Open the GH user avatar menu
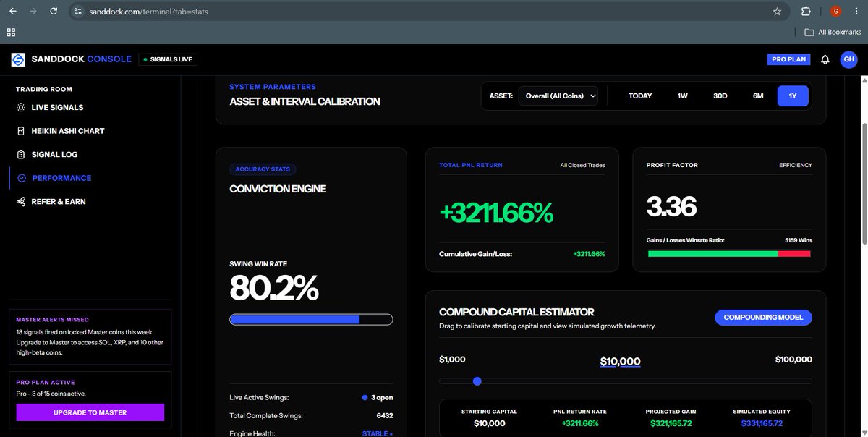868x437 pixels. pyautogui.click(x=848, y=59)
